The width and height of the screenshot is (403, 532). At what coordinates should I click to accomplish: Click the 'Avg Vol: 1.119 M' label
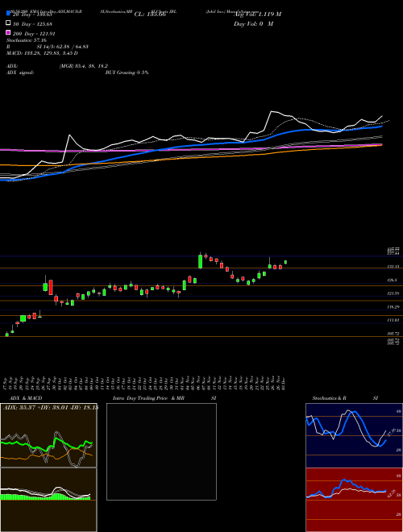[x=257, y=15]
